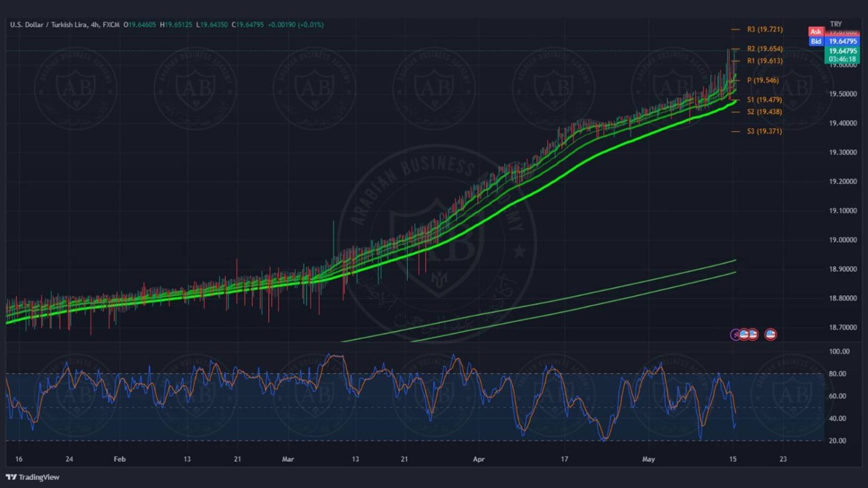Click 18.80000 on the price axis

843,298
